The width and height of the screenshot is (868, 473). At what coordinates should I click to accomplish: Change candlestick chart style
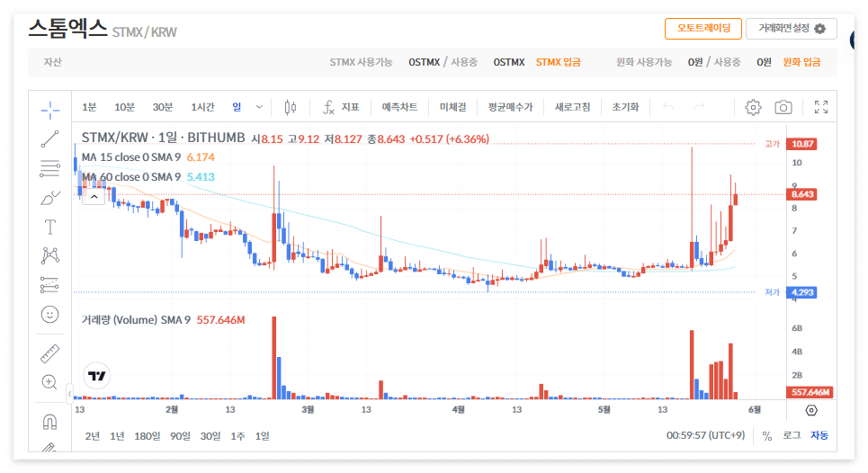[x=290, y=107]
